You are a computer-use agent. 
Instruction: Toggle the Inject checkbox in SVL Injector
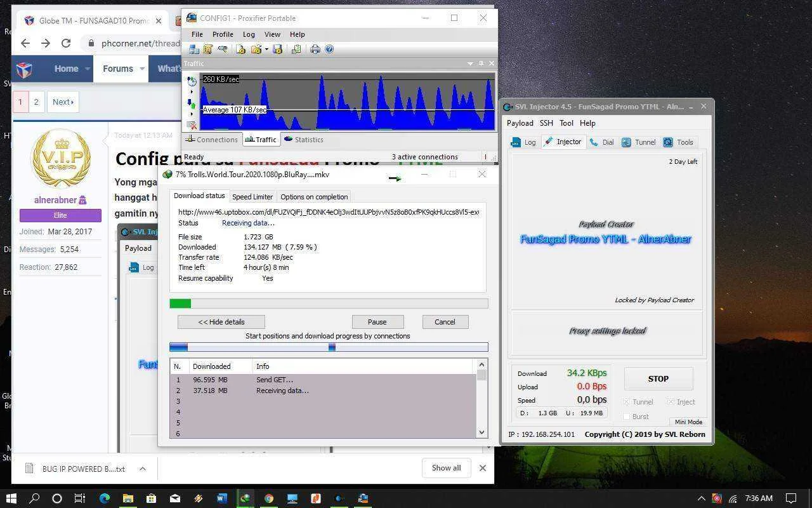(671, 402)
